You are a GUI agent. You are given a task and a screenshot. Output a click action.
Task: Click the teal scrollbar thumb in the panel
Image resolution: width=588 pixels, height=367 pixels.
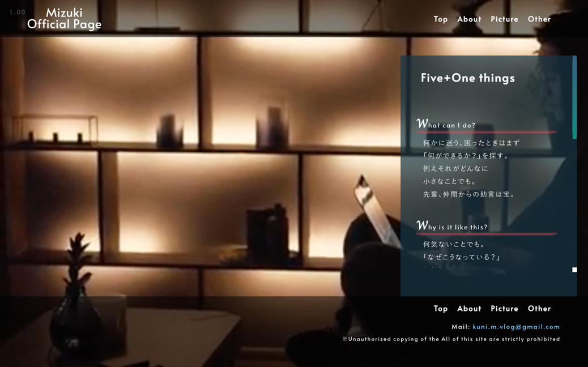coord(574,97)
